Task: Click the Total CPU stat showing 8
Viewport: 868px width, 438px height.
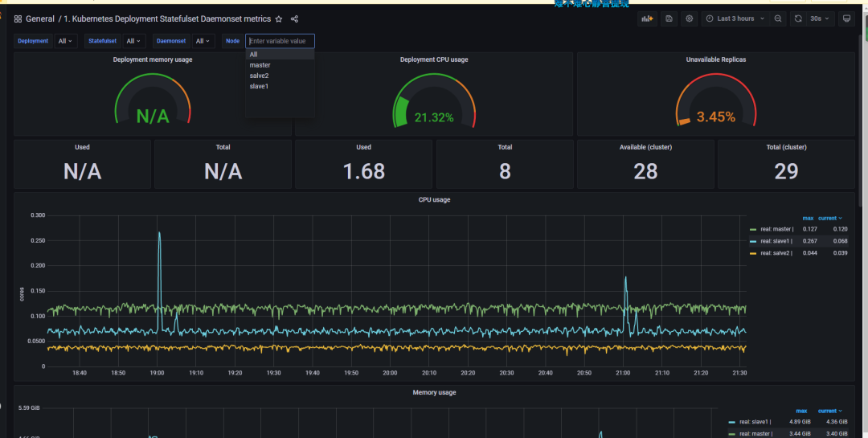Action: [505, 171]
